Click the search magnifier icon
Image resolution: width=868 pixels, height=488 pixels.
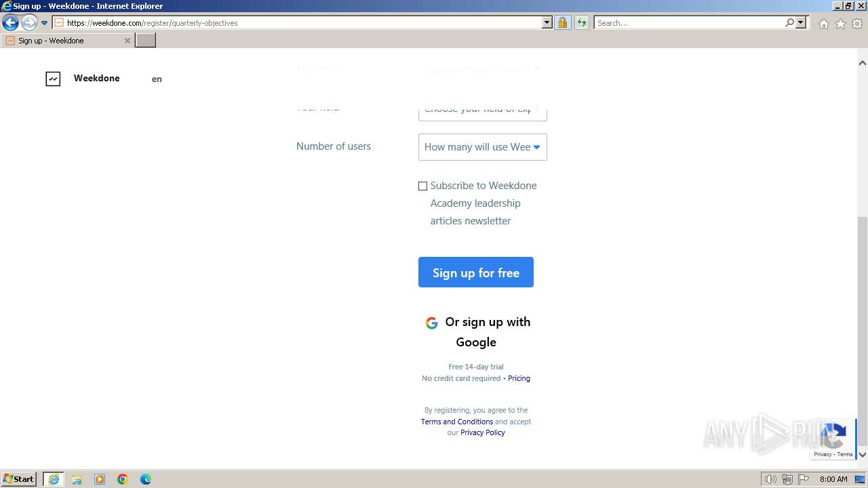[x=789, y=22]
